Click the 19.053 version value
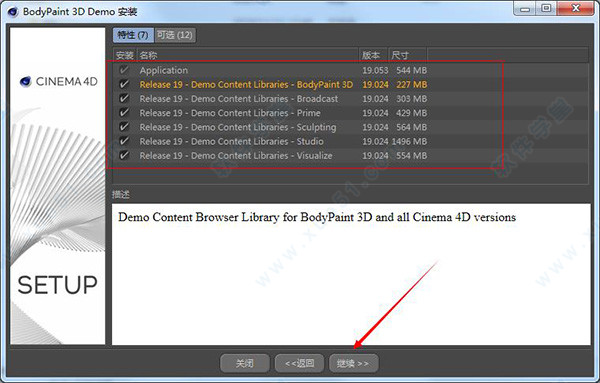The image size is (600, 383). coord(375,70)
